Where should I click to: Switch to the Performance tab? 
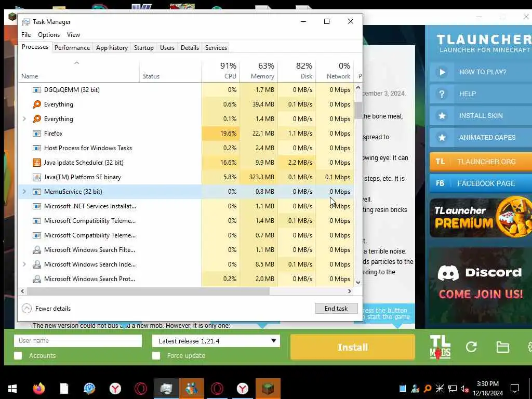point(72,47)
